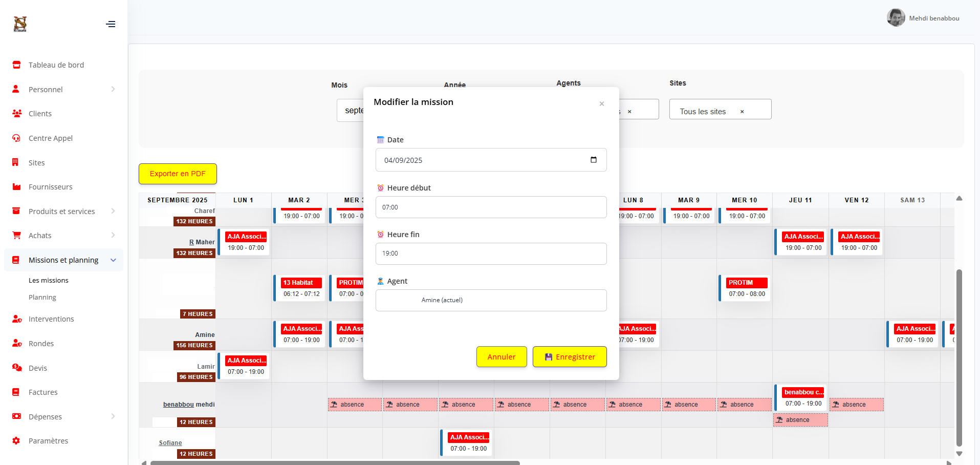Click the Heure début input field
This screenshot has height=465, width=980.
(491, 207)
